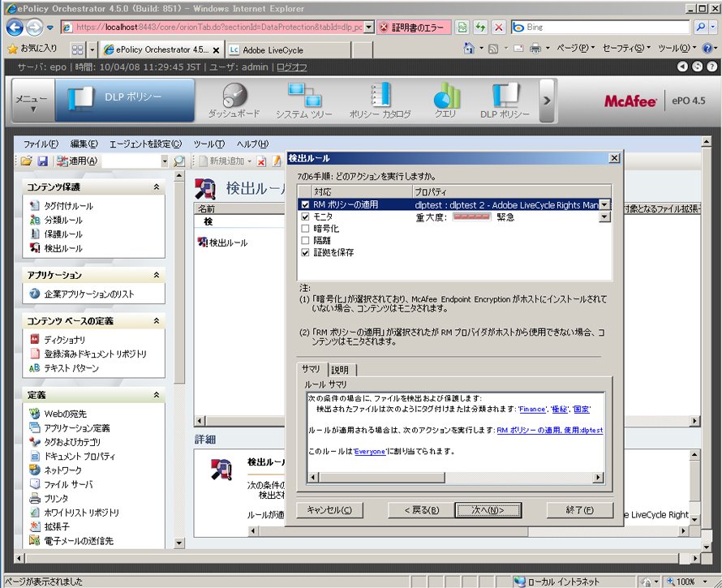Click the 'Everyone' assignment link
722x588 pixels.
[370, 451]
